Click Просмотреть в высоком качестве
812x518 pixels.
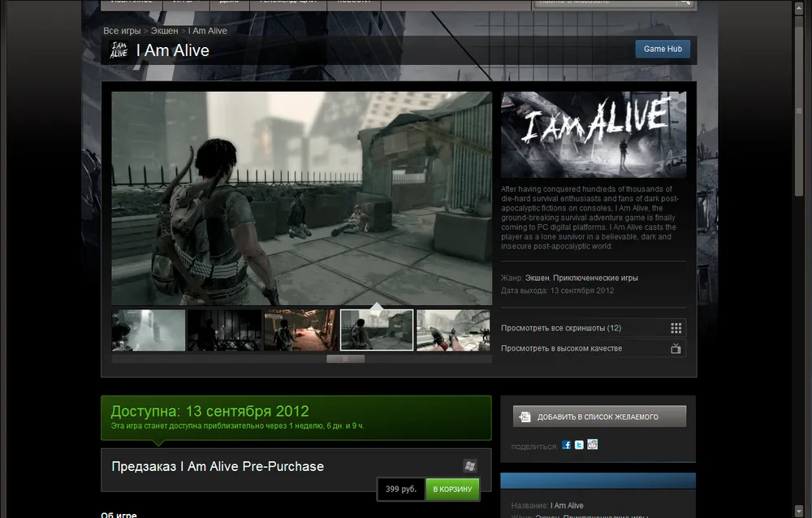coord(561,348)
